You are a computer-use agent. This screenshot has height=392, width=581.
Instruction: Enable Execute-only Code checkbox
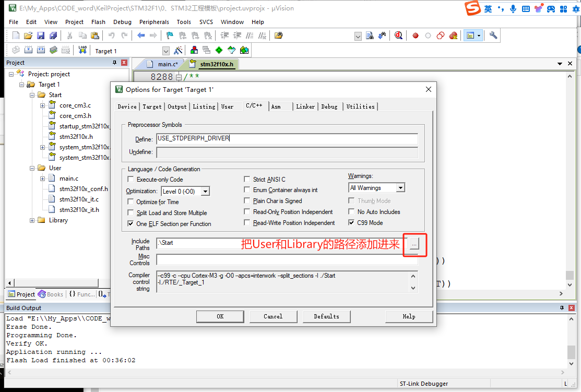pos(131,180)
